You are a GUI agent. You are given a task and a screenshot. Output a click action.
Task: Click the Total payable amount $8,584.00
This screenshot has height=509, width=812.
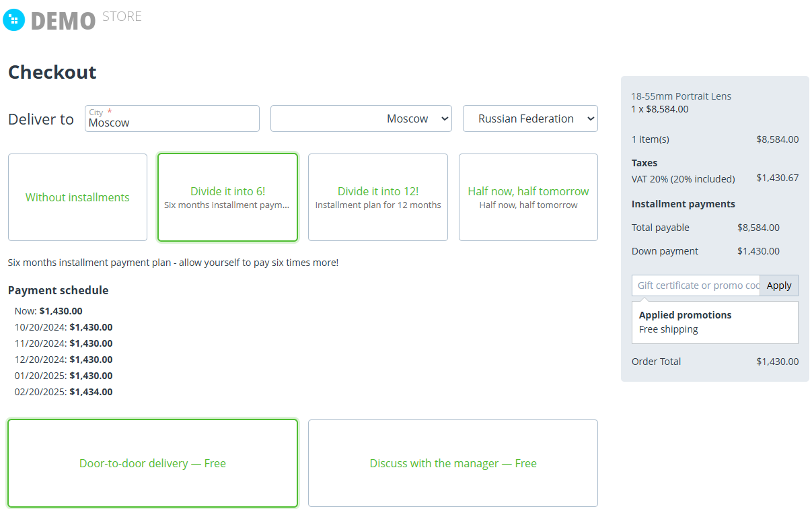click(758, 228)
